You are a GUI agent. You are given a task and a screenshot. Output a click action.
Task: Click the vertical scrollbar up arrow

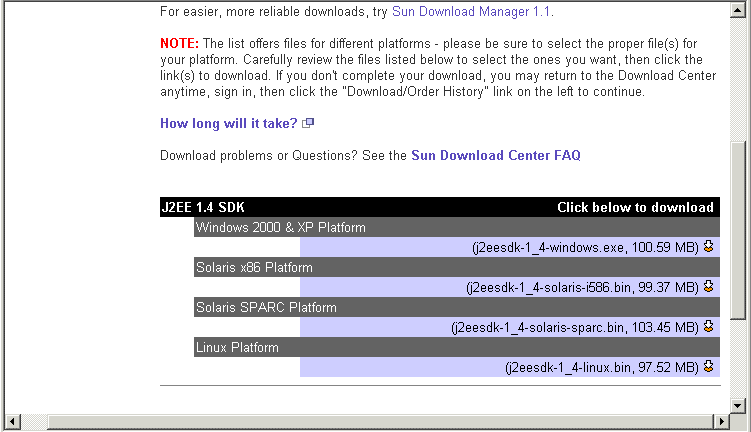(x=738, y=10)
